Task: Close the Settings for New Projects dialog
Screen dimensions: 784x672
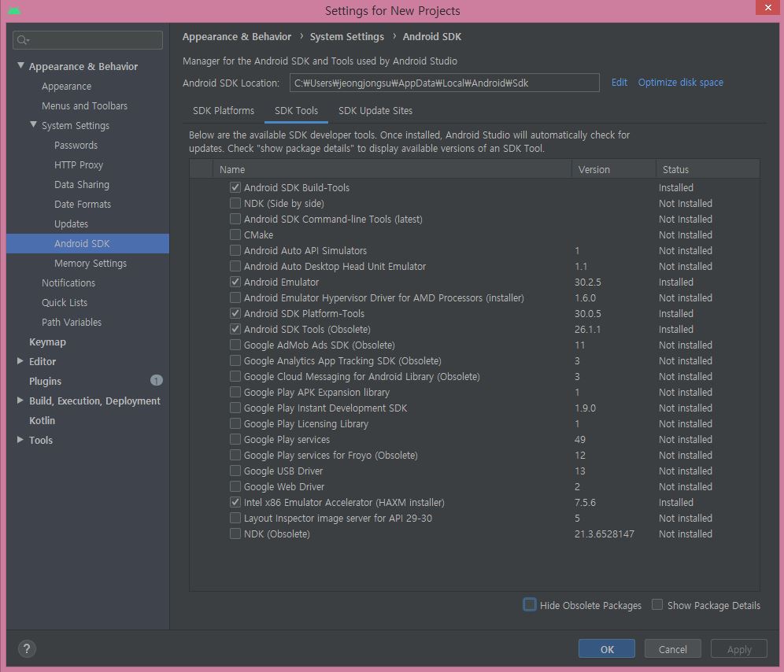Action: [x=768, y=8]
